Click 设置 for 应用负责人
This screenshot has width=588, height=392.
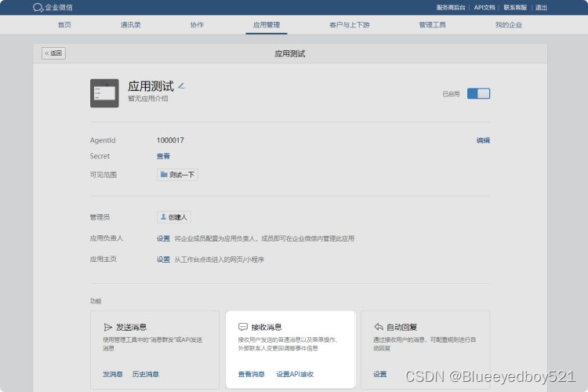[164, 238]
